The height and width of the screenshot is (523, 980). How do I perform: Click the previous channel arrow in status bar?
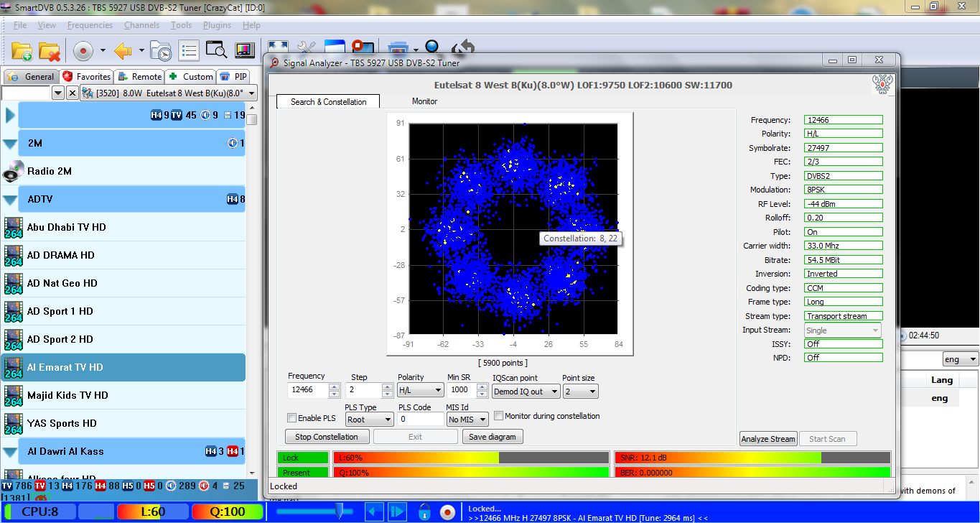click(374, 512)
